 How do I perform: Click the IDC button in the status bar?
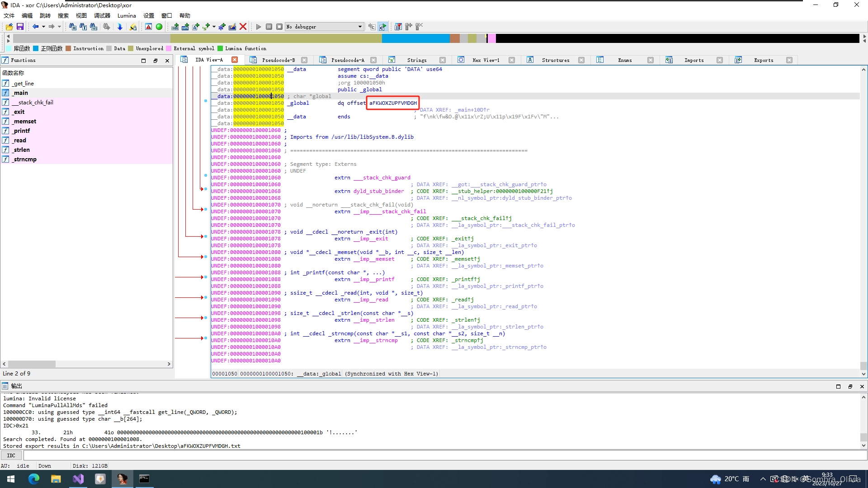[x=10, y=455]
